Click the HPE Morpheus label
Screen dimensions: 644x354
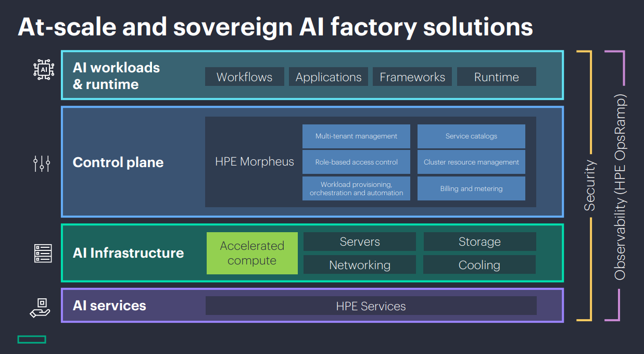(255, 162)
